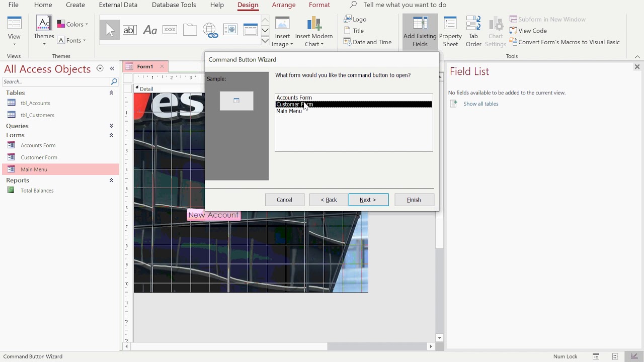Pick the Hyperlink control icon
The height and width of the screenshot is (362, 644).
coord(210,30)
